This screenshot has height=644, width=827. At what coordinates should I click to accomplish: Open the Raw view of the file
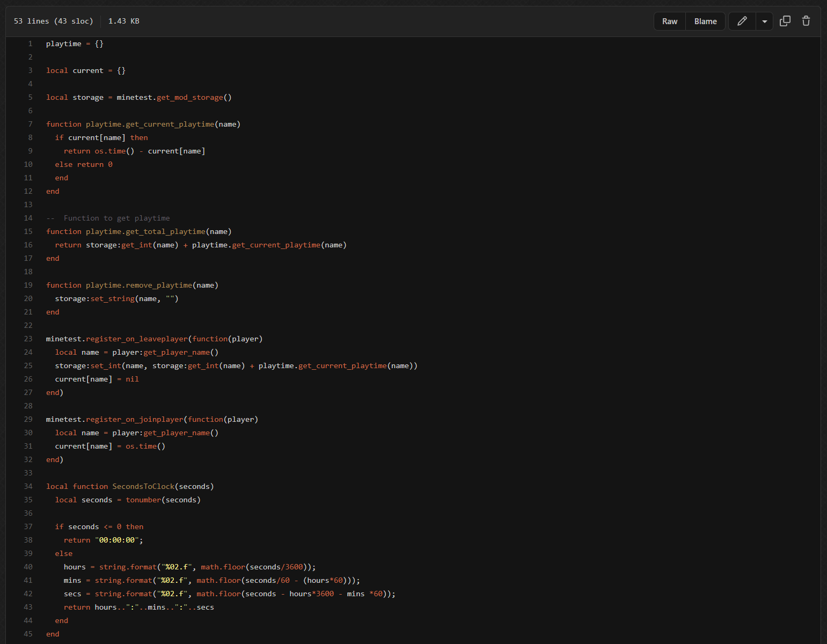point(669,21)
